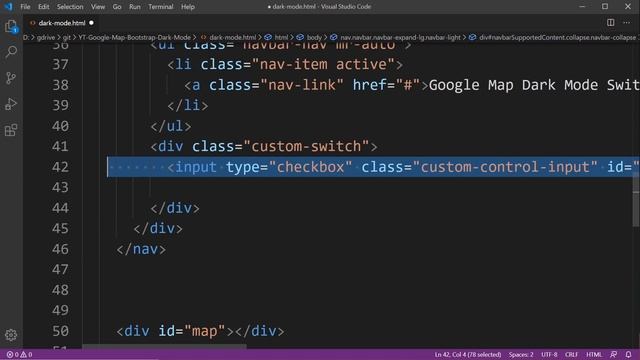The image size is (640, 360).
Task: Click the closing </div> on line 44
Action: click(x=175, y=208)
